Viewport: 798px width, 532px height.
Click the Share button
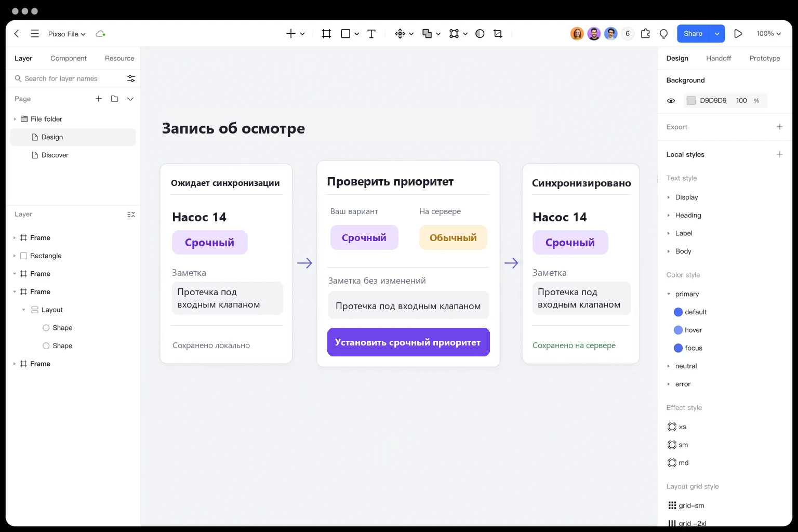(x=693, y=34)
